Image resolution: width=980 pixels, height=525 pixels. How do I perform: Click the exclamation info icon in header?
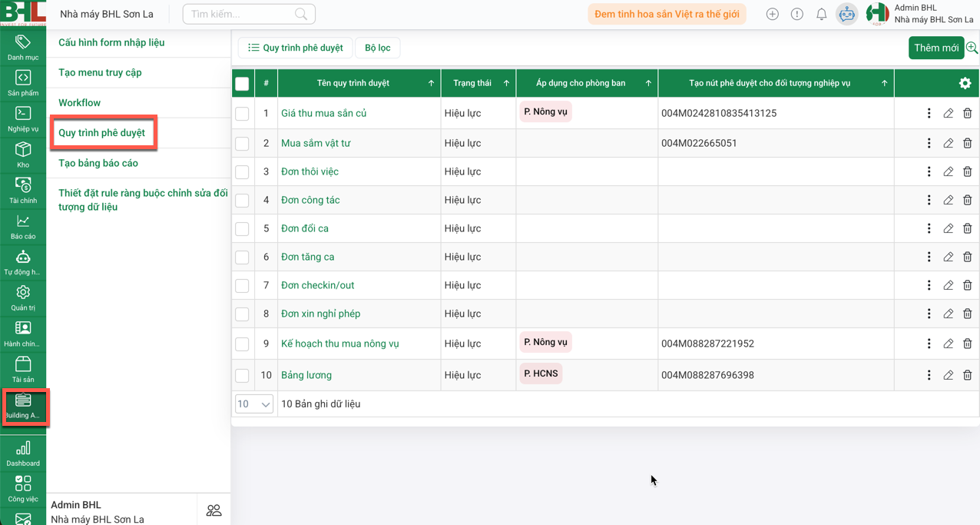(x=797, y=14)
